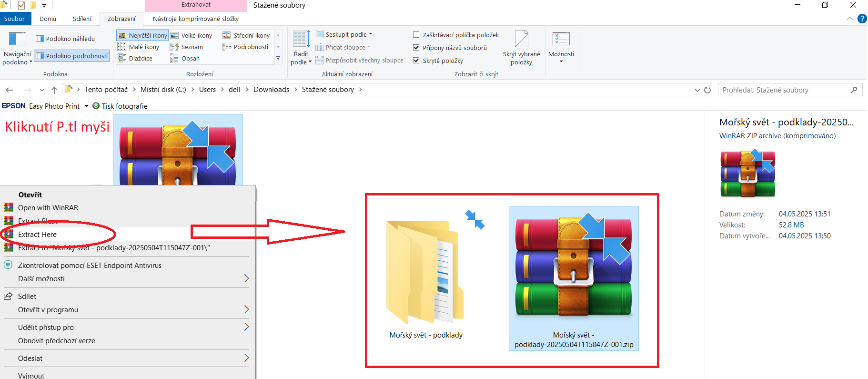Toggle Podokno podrobností details pane

[72, 56]
